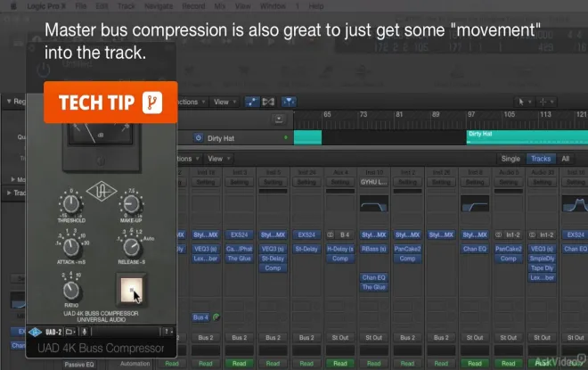The height and width of the screenshot is (370, 588).
Task: Click bar 81 on the timeline ruler
Action: [399, 114]
